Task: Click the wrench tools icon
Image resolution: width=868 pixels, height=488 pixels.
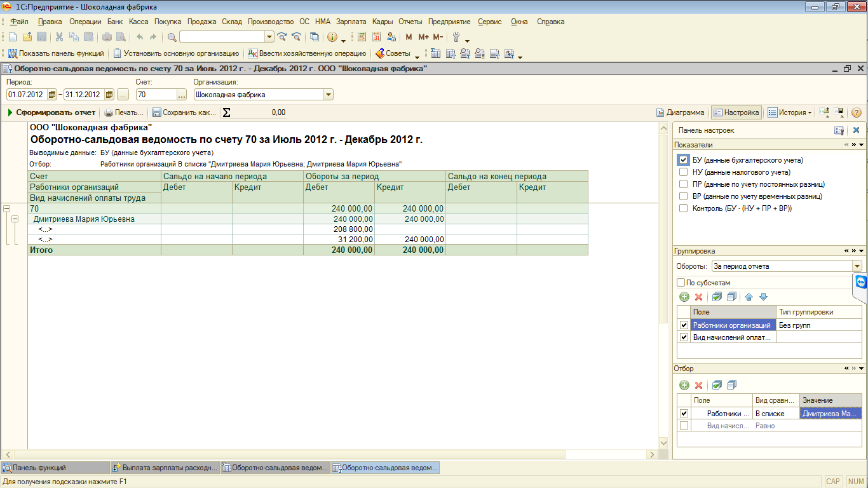Action: coord(456,37)
